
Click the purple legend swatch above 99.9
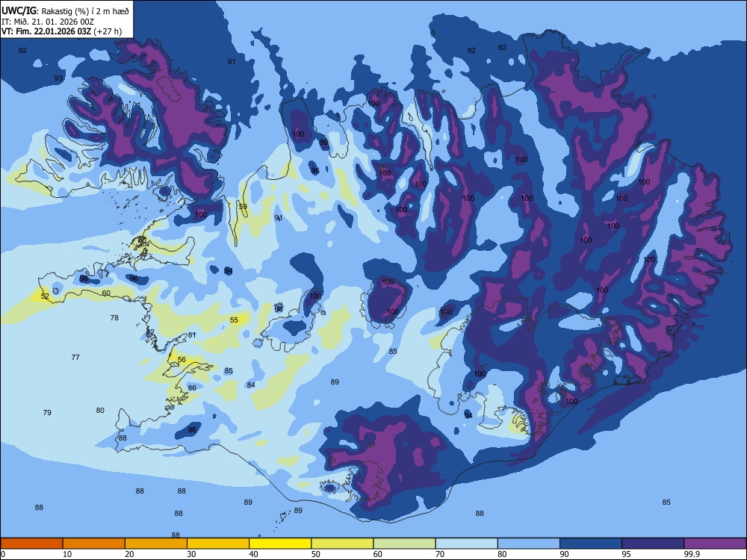[x=715, y=544]
